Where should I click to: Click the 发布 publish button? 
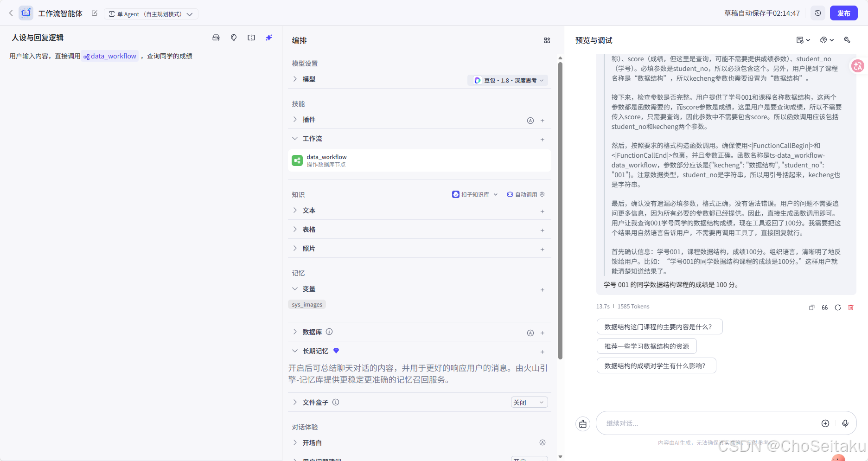843,13
